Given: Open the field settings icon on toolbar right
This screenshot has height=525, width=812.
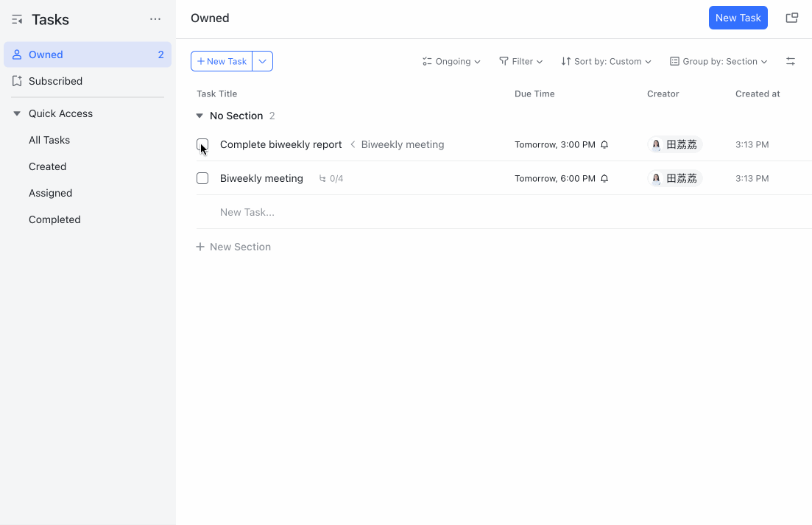Looking at the screenshot, I should pos(790,61).
